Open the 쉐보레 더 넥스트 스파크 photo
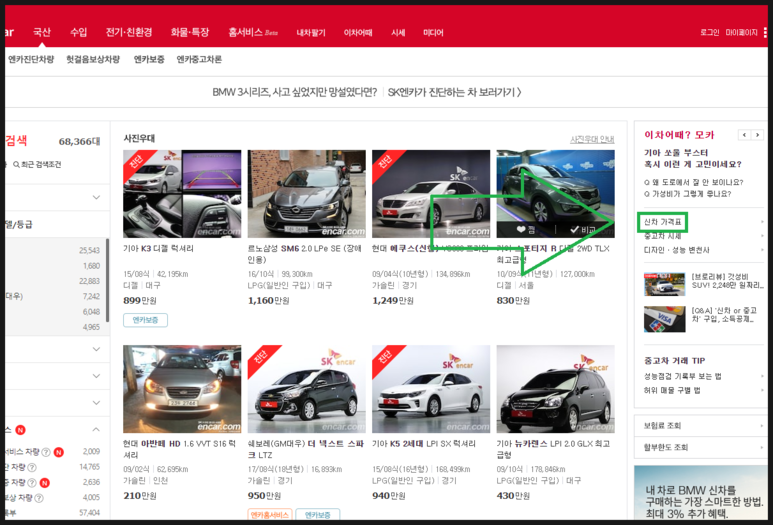 pos(307,389)
